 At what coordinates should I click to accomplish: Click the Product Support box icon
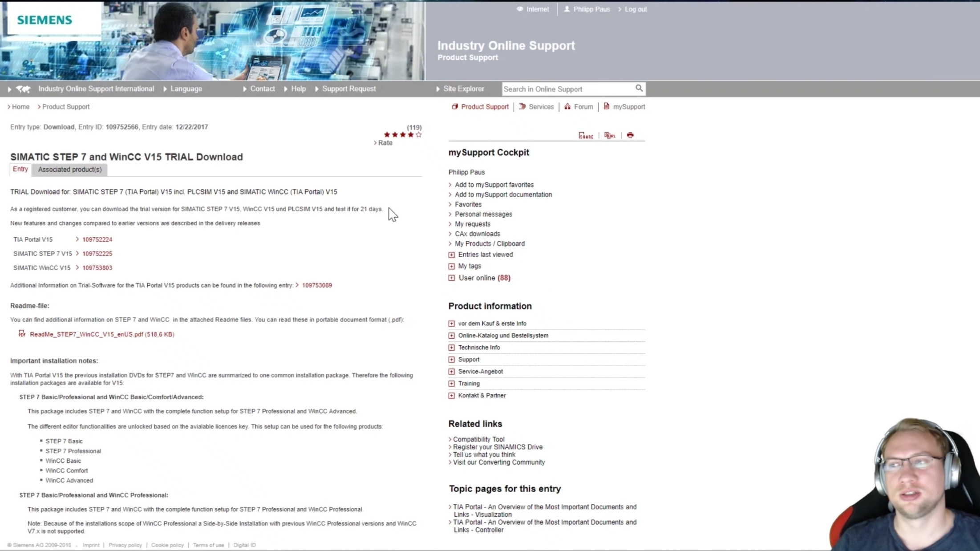click(x=454, y=107)
